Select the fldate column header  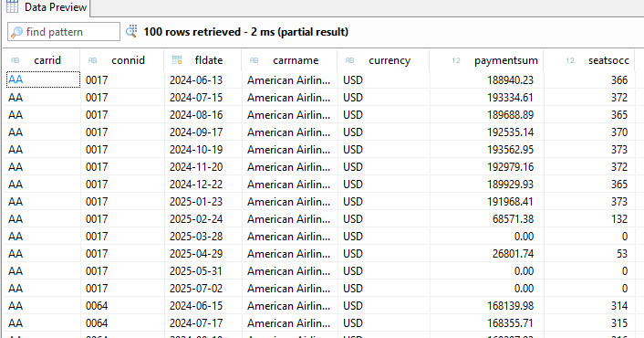(x=203, y=60)
